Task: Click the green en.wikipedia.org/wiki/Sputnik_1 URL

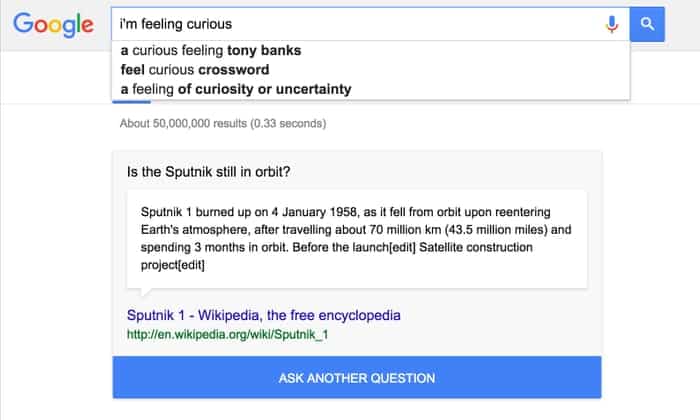Action: coord(227,334)
